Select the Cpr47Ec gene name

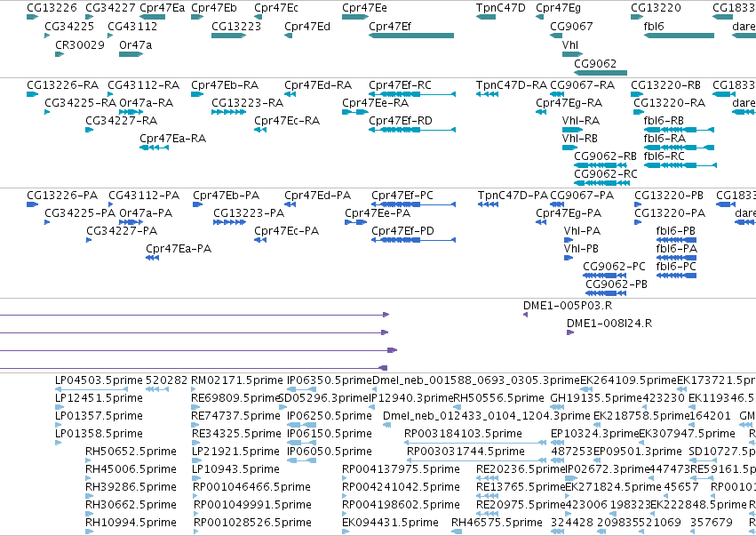[275, 8]
